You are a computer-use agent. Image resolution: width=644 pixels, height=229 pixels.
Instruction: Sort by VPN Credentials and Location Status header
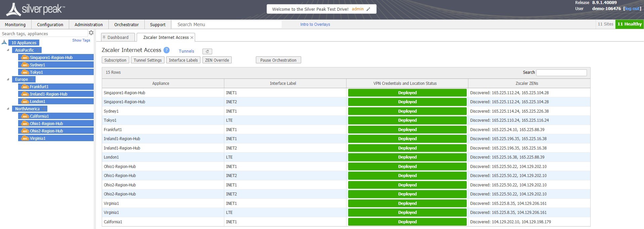[x=407, y=83]
